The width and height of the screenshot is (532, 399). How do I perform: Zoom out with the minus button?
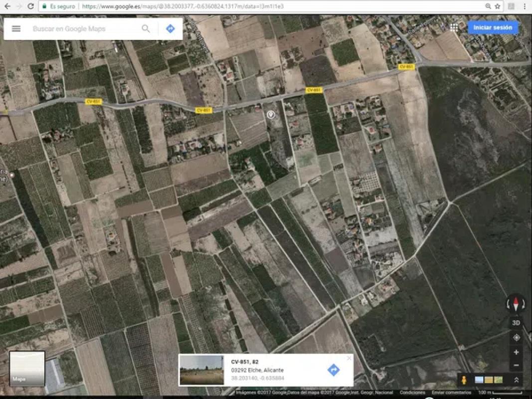[x=516, y=366]
